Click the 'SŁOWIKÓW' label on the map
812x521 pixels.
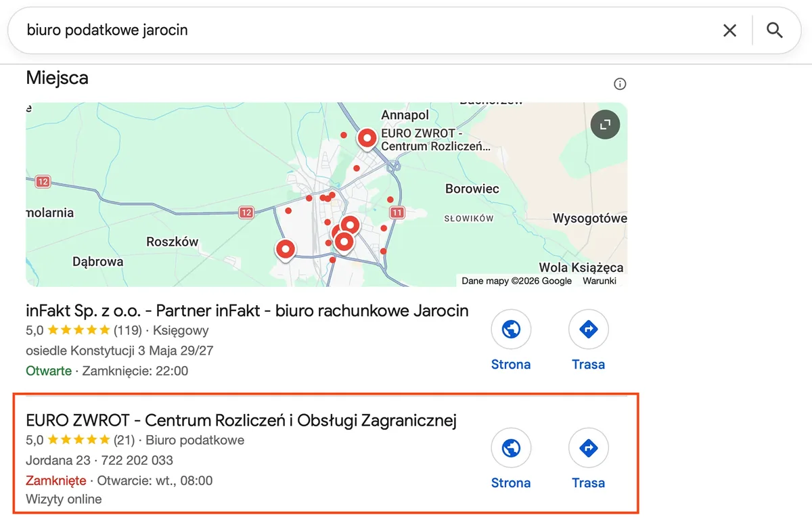pyautogui.click(x=469, y=219)
